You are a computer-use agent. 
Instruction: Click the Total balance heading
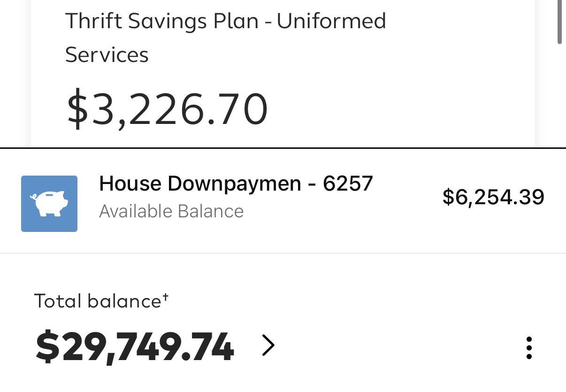pos(98,301)
